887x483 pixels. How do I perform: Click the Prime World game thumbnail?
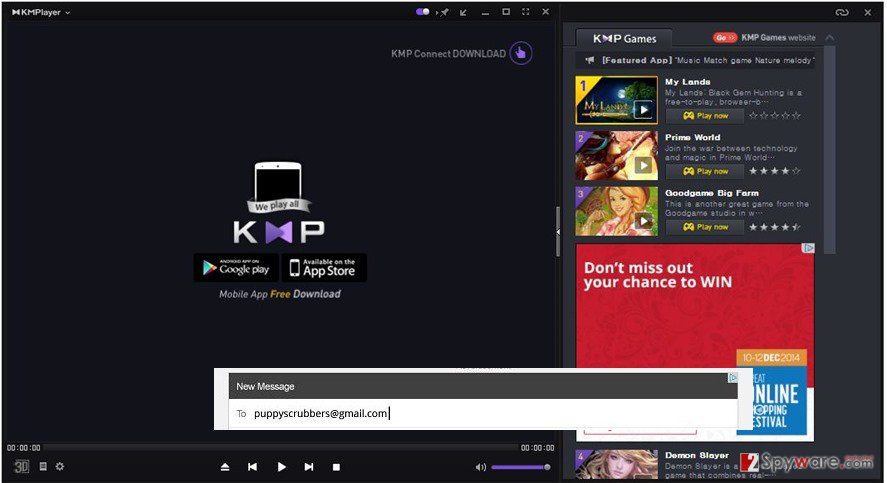(x=617, y=156)
